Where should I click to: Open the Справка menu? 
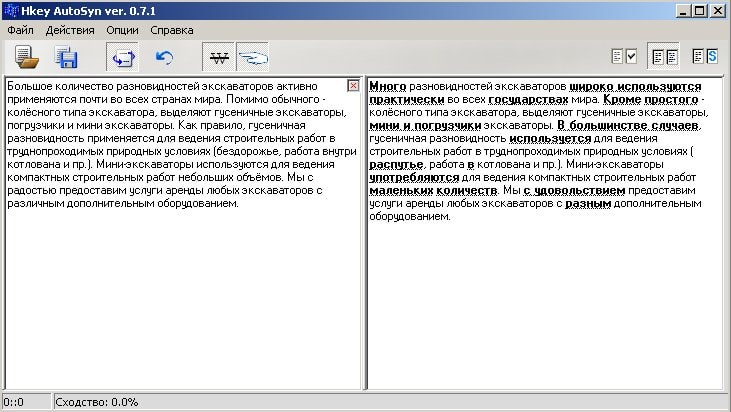[x=172, y=30]
